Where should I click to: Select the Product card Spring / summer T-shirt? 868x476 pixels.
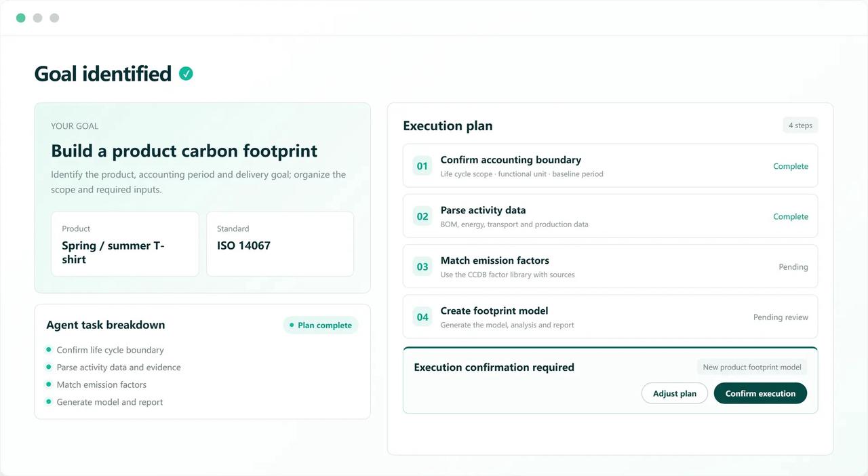pyautogui.click(x=125, y=244)
